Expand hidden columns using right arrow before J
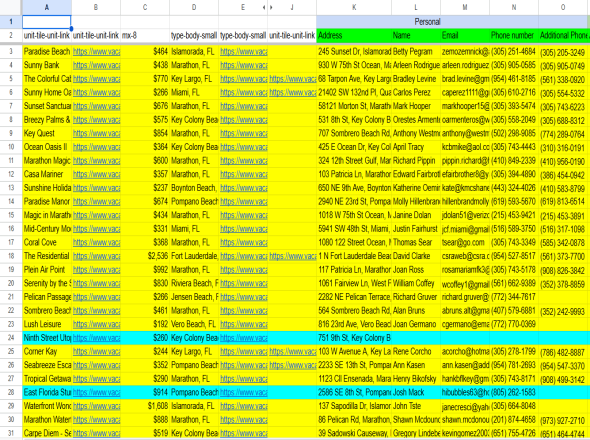The height and width of the screenshot is (440, 590). (271, 7)
